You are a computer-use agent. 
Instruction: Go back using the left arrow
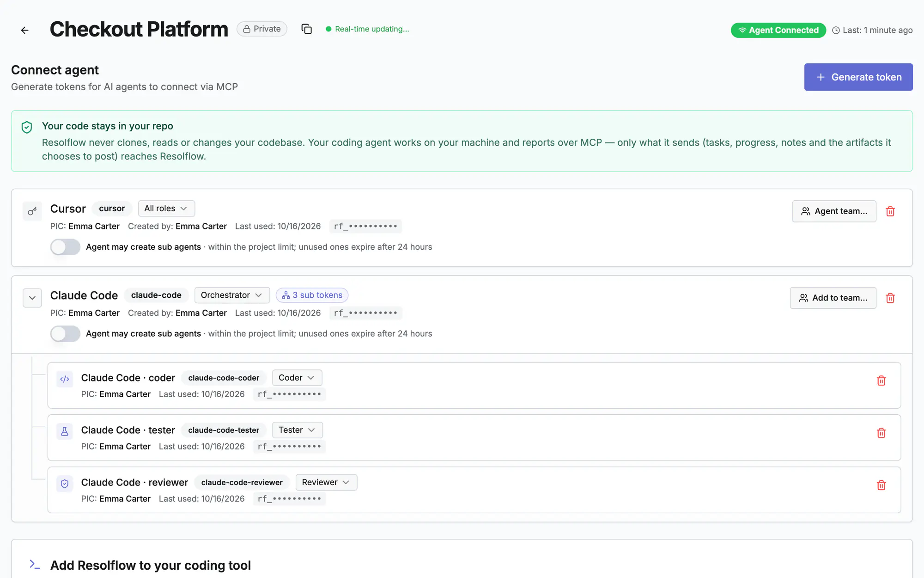pyautogui.click(x=25, y=30)
